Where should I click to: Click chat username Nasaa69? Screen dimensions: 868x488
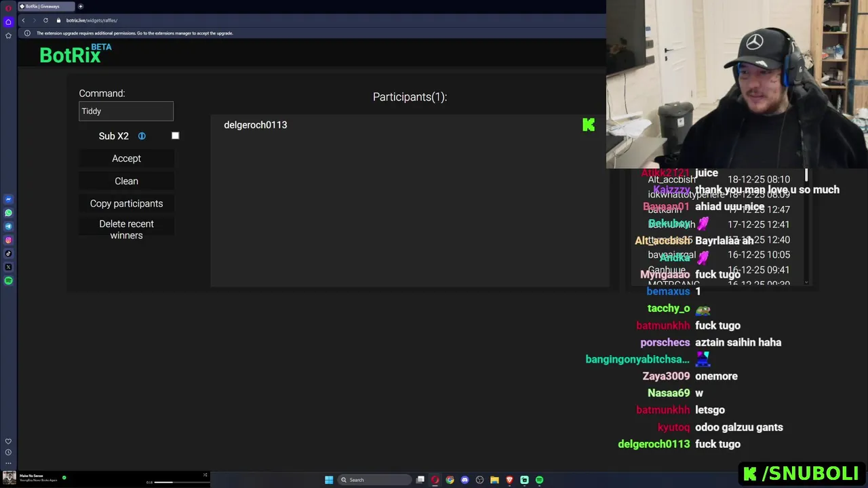[669, 393]
